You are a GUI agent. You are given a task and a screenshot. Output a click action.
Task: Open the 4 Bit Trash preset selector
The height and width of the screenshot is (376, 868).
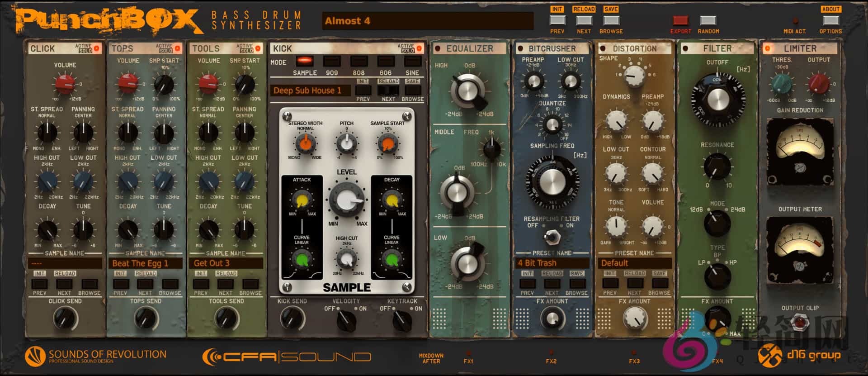[552, 263]
